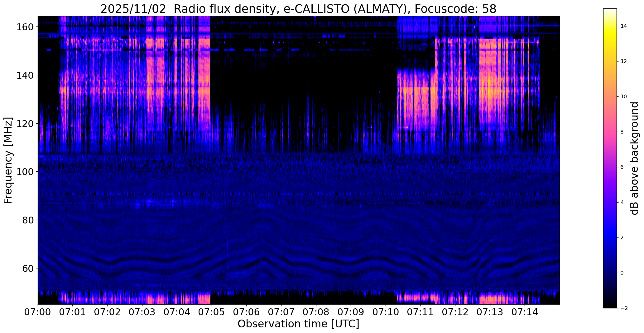The image size is (644, 333).
Task: Click the 07:14 time tick label
Action: (x=525, y=312)
